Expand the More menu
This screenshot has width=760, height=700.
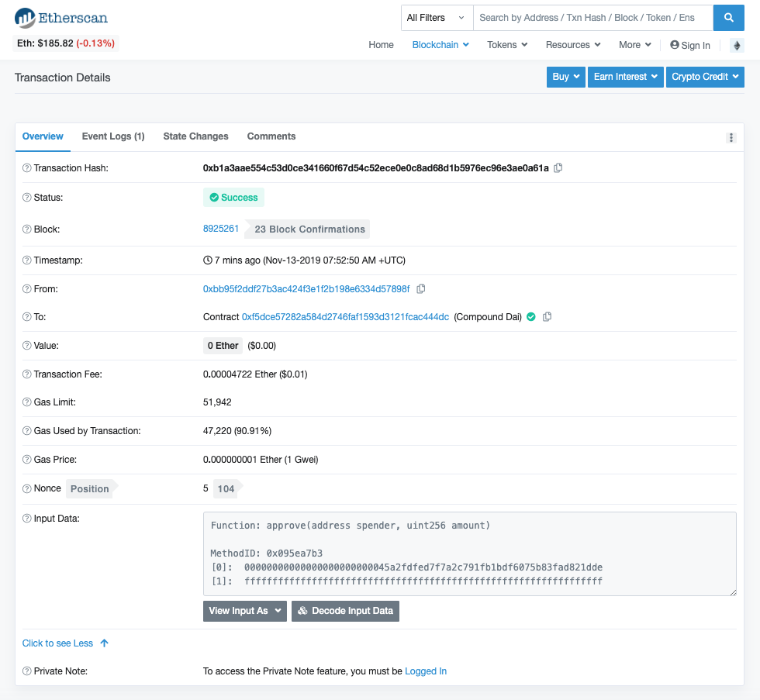(634, 45)
